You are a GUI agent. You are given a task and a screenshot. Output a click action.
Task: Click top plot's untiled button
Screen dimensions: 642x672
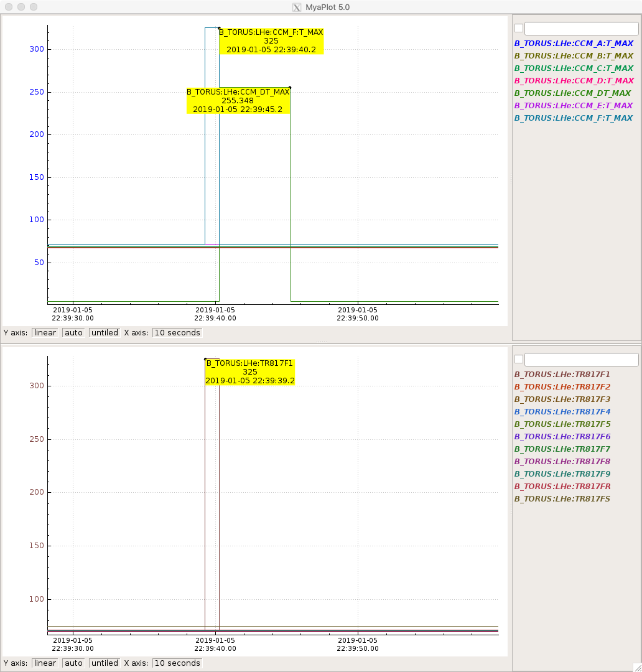point(105,332)
